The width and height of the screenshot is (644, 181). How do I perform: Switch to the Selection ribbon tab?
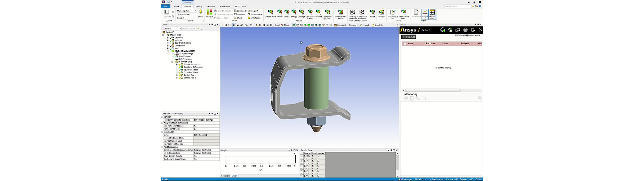point(211,6)
